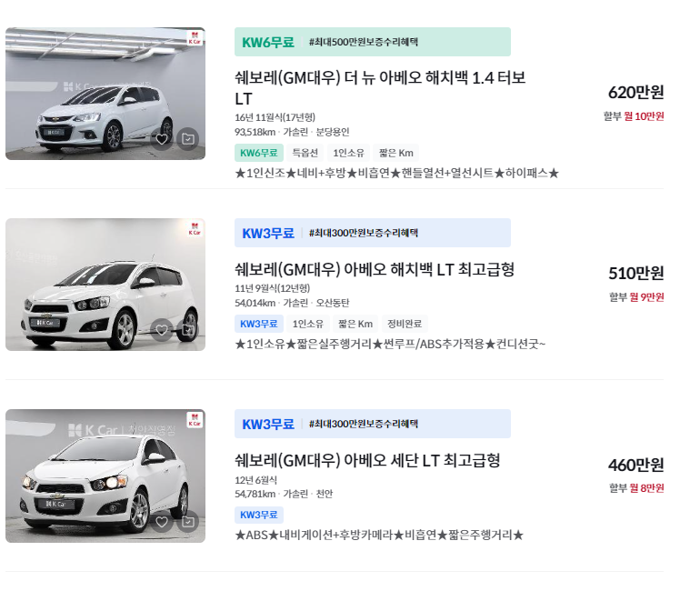Click description starting ★1인소유★짧은실주행거리
This screenshot has height=591, width=700.
point(390,345)
